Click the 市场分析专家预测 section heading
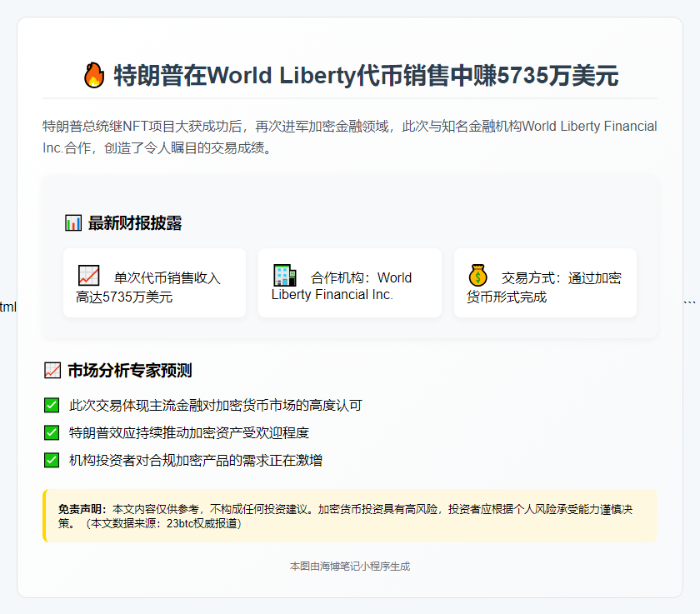The image size is (700, 614). click(x=130, y=371)
